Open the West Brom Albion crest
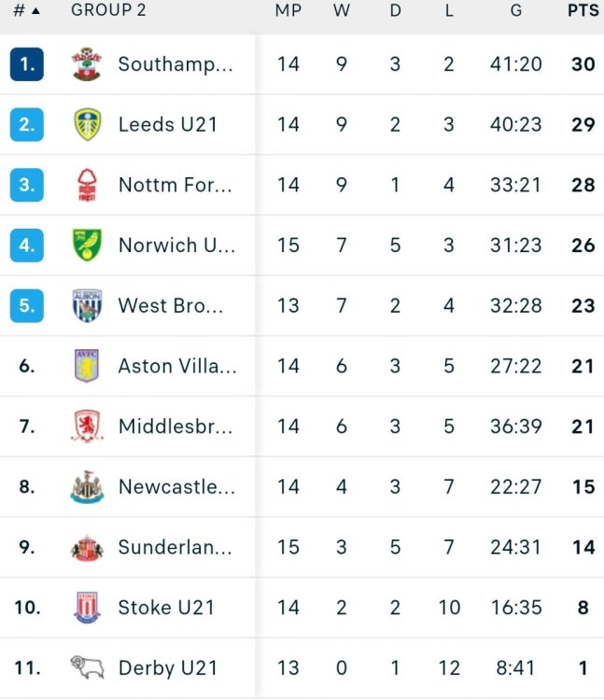The image size is (604, 700). 87,306
